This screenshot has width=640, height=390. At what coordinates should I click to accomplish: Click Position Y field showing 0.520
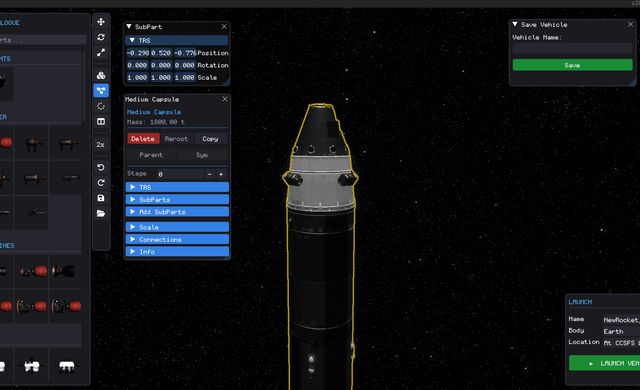[161, 53]
